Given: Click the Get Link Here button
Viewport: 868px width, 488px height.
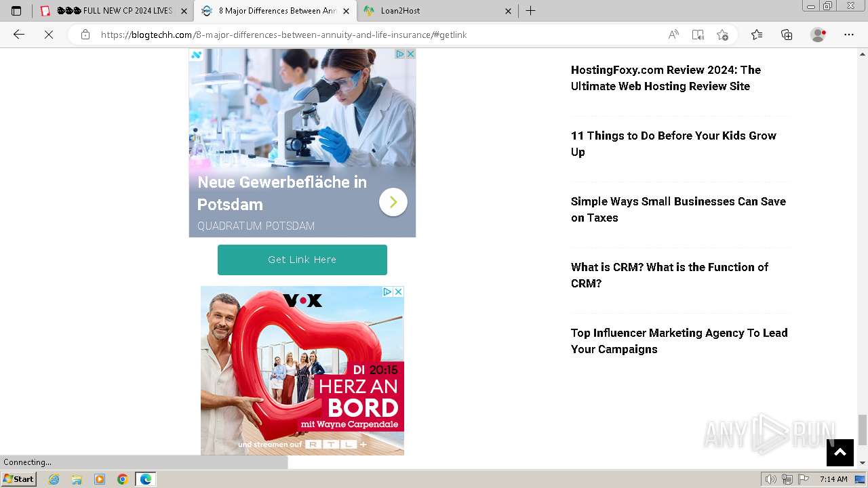Looking at the screenshot, I should (302, 260).
